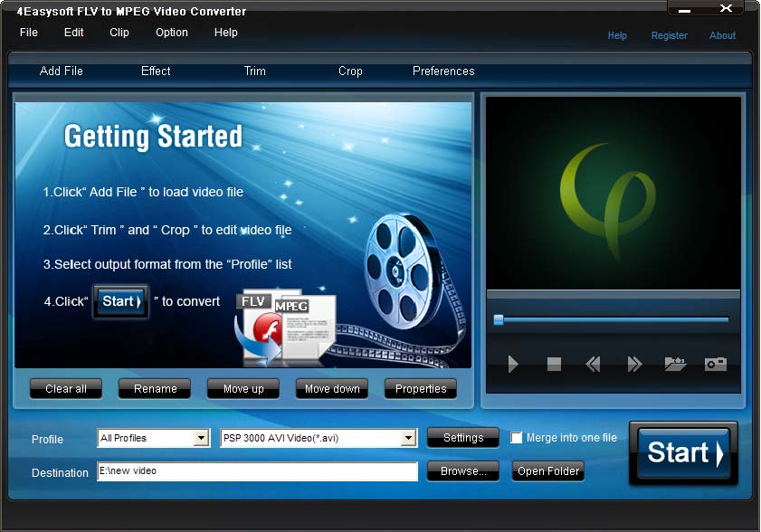
Task: Open the Help menu in menu bar
Action: (x=225, y=33)
